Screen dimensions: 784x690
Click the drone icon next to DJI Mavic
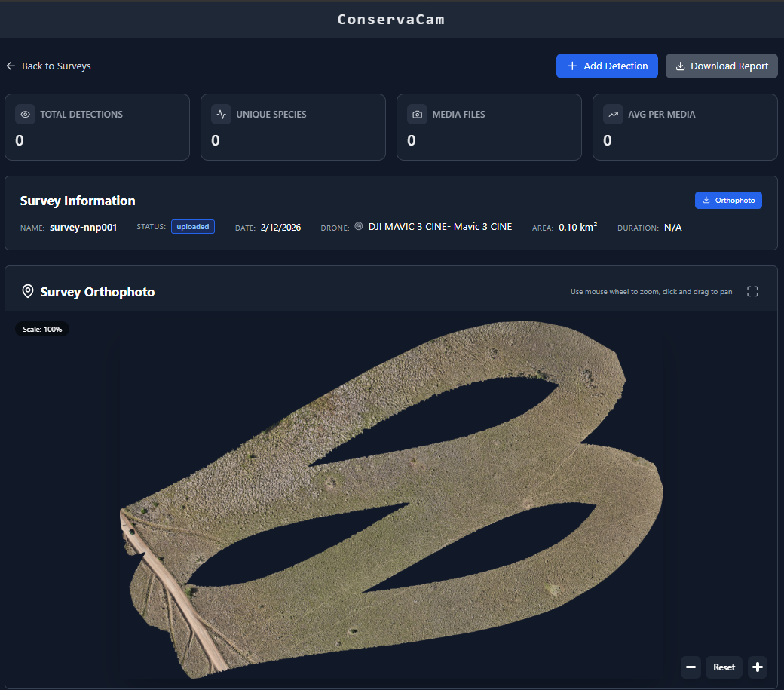359,226
